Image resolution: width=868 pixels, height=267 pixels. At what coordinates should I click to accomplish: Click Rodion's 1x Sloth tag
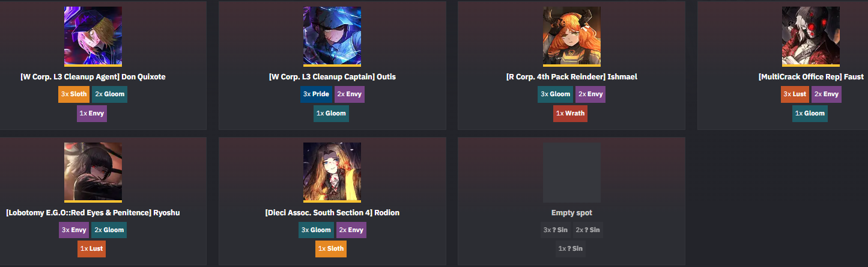[x=331, y=249]
